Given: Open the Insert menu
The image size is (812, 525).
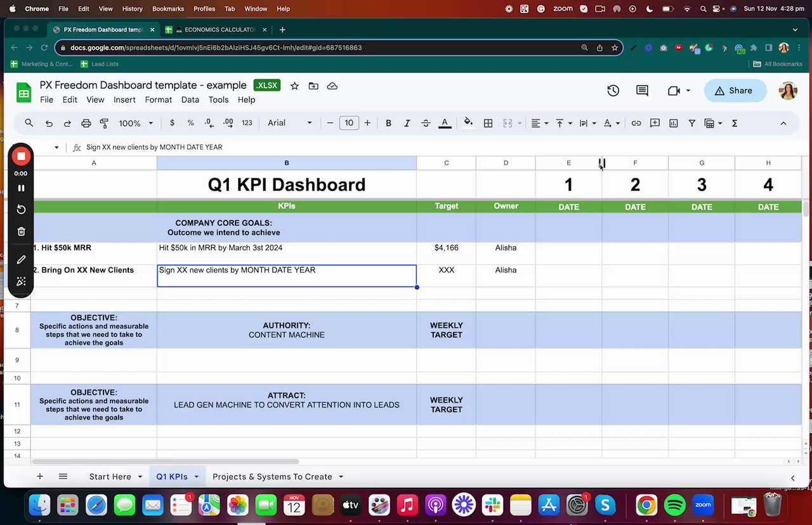Looking at the screenshot, I should click(124, 100).
